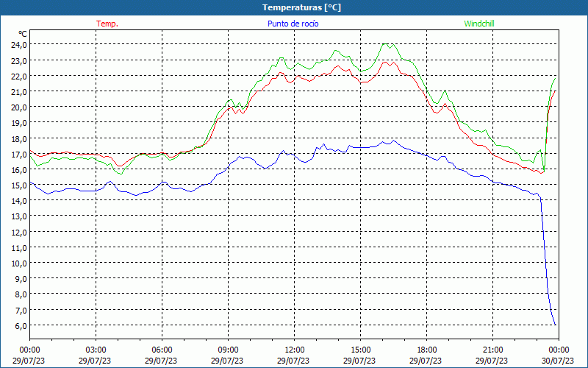
Task: Click the 03:00 29/07/23 time label
Action: pyautogui.click(x=96, y=355)
